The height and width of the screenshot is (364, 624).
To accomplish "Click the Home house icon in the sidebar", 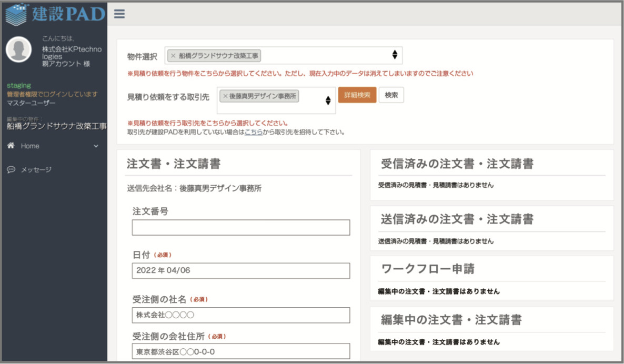I will coord(11,146).
